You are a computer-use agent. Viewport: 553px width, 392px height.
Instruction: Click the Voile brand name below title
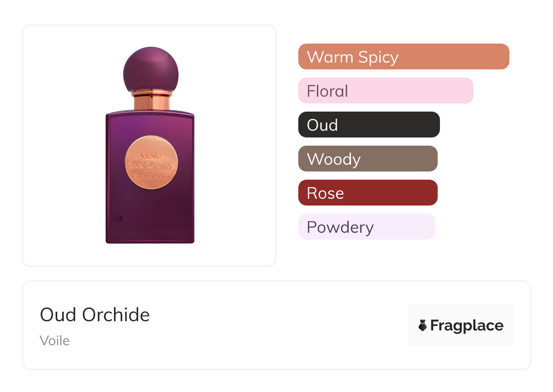click(x=55, y=340)
